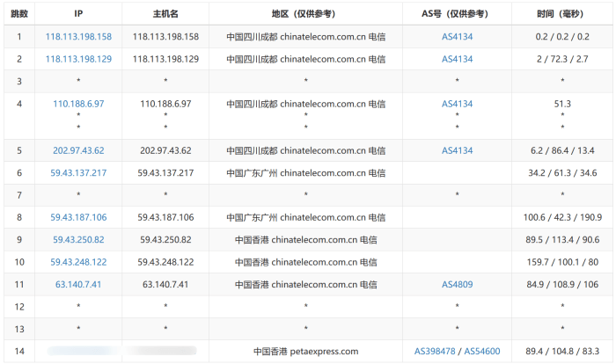
Task: Open IP link 63.140.7.41
Action: coord(78,285)
